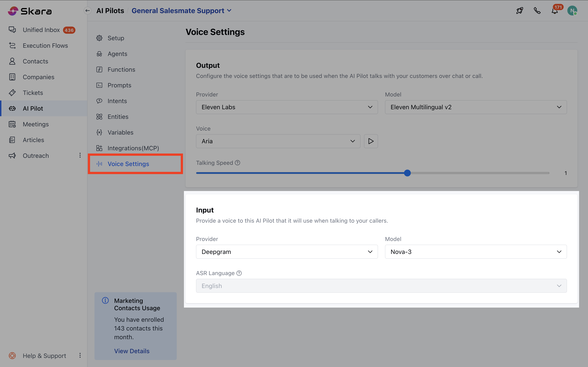Expand the Aria voice dropdown

[278, 141]
